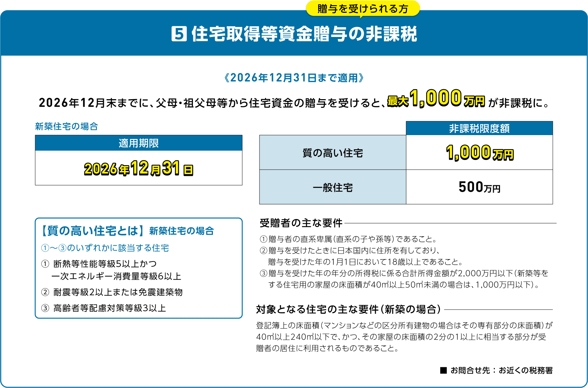
Task: Click the '【質の高い住宅とは】' heading
Action: click(x=92, y=231)
